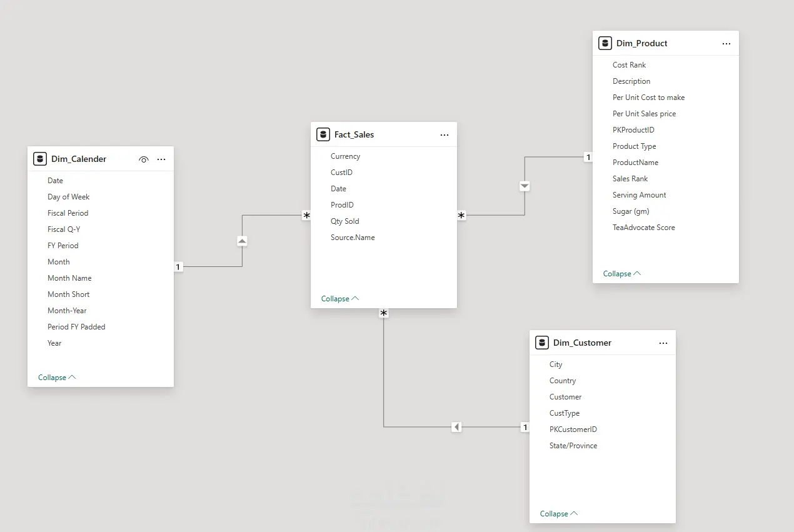The image size is (794, 532).
Task: Collapse the Dim_Calender table card
Action: pyautogui.click(x=57, y=378)
